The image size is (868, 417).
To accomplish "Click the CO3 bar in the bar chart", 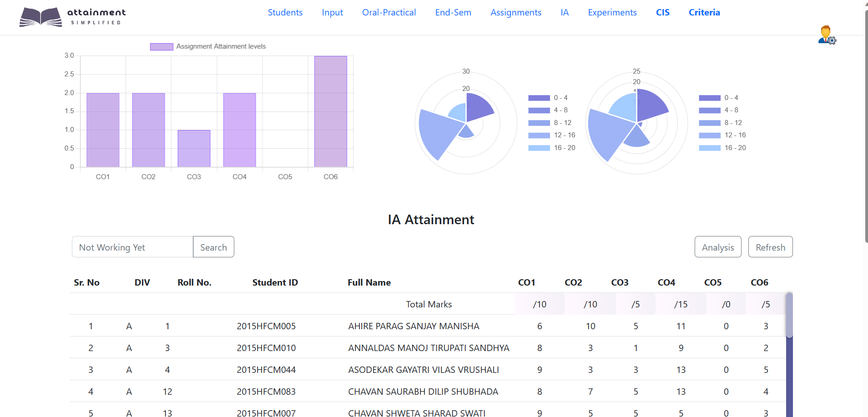I will [194, 149].
